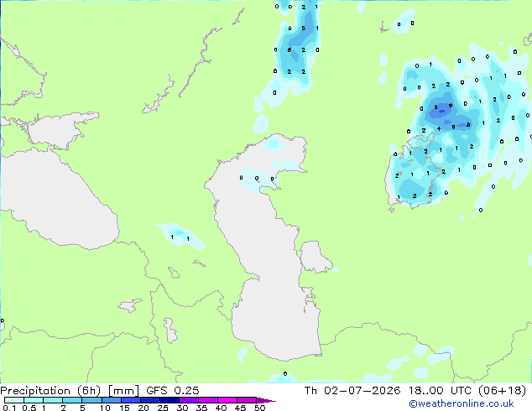Screen dimensions: 532x411
Task: Click the '35' legend scale label
Action: tap(201, 408)
